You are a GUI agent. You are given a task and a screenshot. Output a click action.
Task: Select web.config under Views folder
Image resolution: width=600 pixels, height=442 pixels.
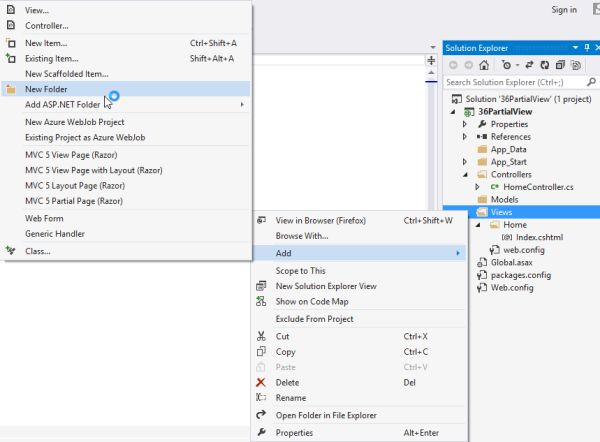coord(524,250)
